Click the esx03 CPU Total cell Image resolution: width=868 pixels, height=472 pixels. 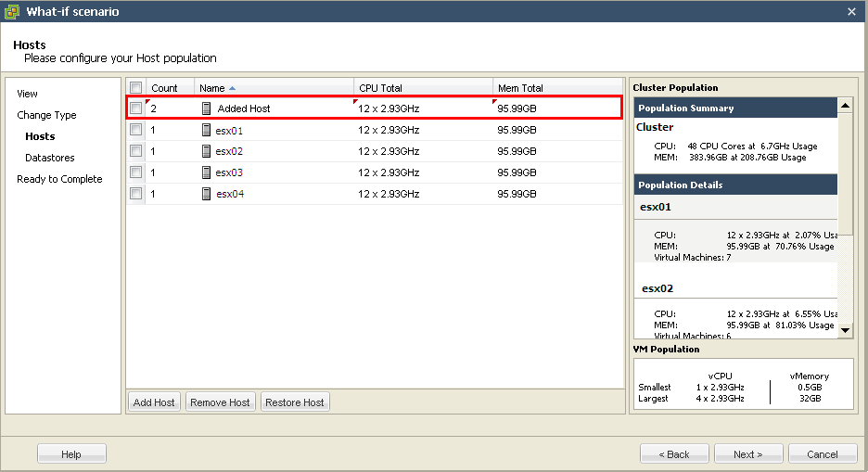pyautogui.click(x=389, y=172)
